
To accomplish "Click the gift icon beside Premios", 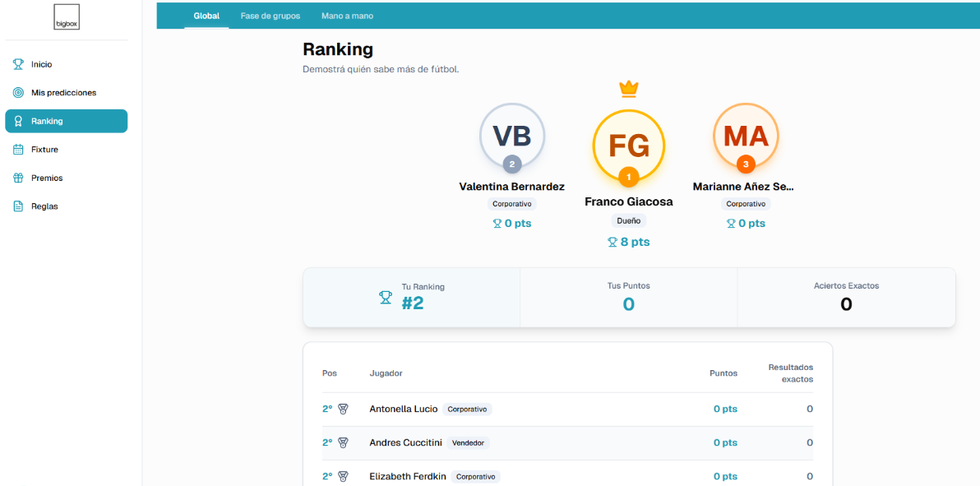I will [x=18, y=178].
